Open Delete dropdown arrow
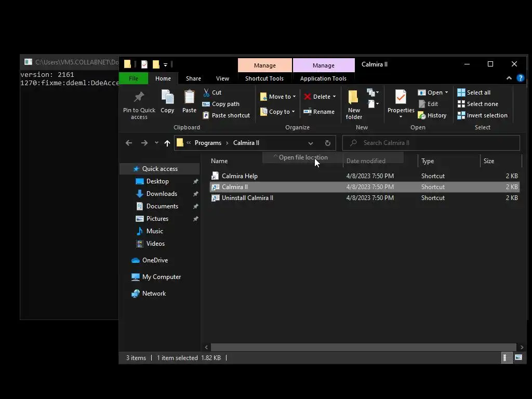This screenshot has height=399, width=532. pyautogui.click(x=334, y=97)
